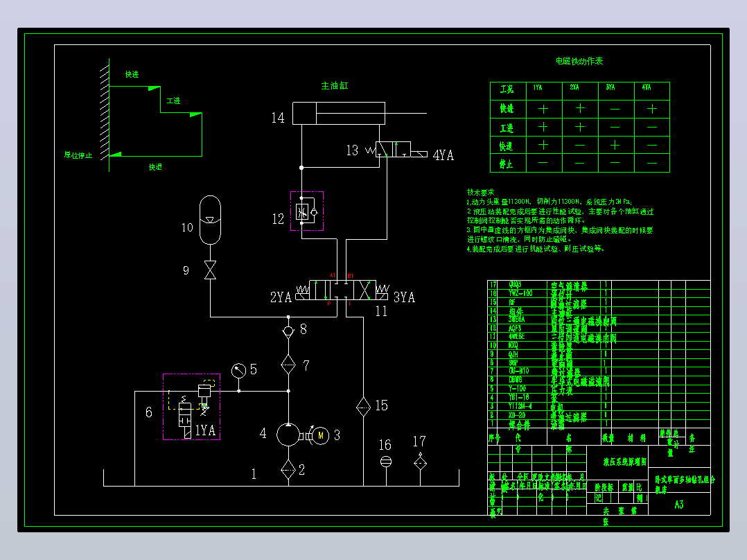The height and width of the screenshot is (560, 747).
Task: Click the two-position valve symbol numbered 13
Action: [396, 150]
